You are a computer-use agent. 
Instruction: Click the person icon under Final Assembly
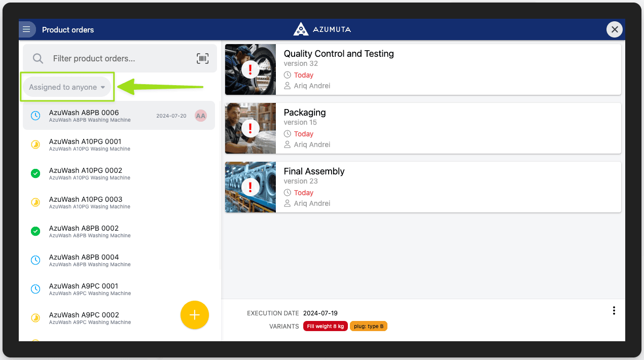(287, 203)
